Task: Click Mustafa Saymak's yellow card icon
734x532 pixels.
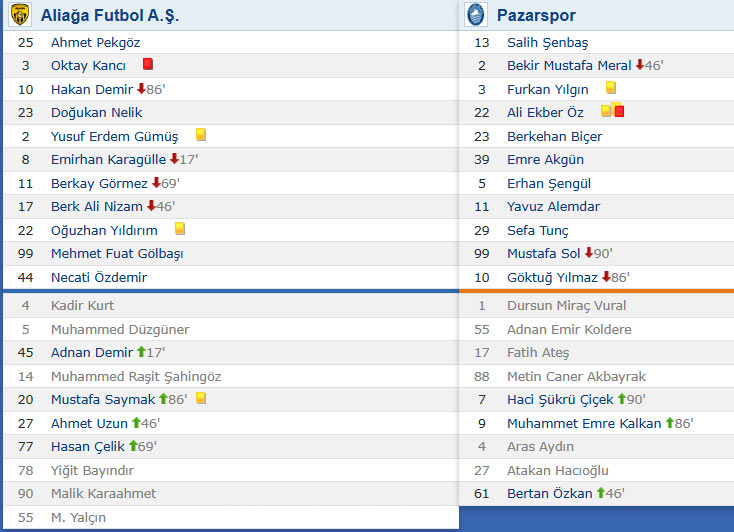Action: click(201, 398)
